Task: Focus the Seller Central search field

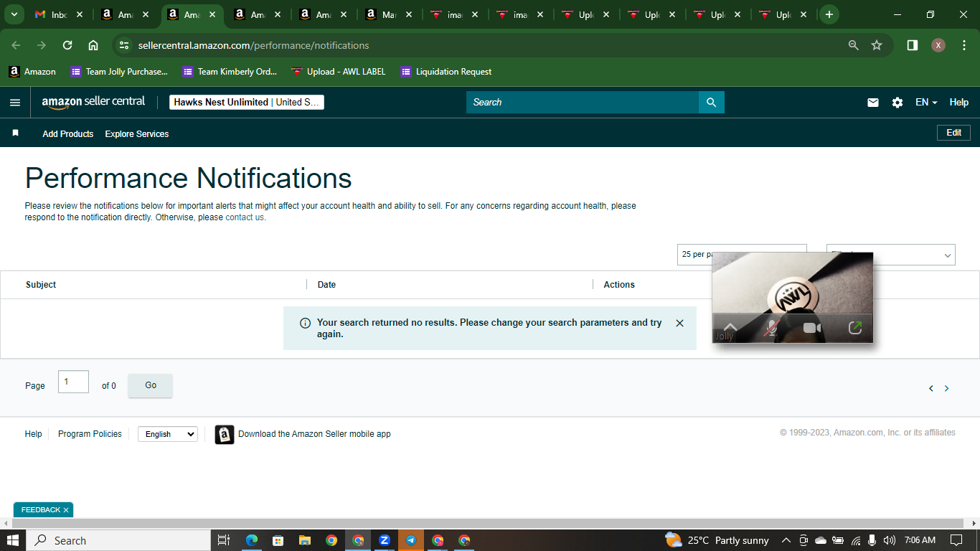Action: click(x=583, y=103)
